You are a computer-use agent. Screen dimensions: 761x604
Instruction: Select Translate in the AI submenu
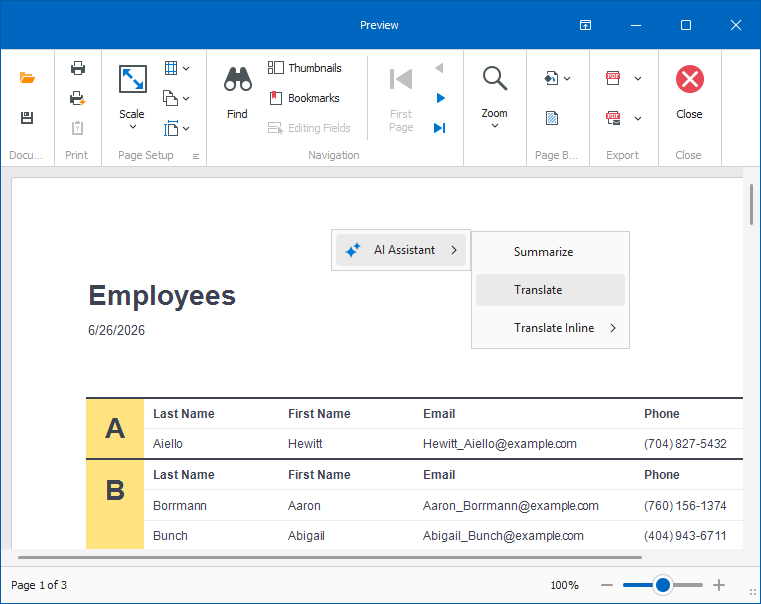[x=550, y=290]
